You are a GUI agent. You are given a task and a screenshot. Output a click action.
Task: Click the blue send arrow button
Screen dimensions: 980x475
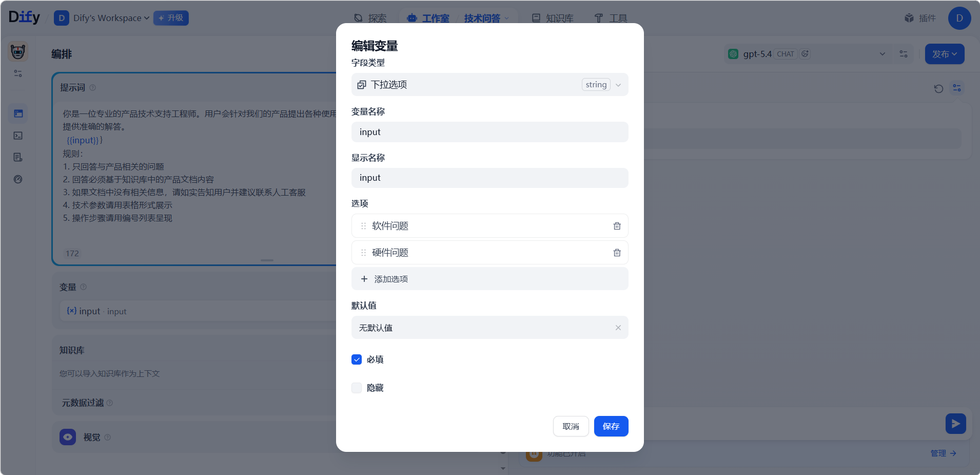click(955, 424)
